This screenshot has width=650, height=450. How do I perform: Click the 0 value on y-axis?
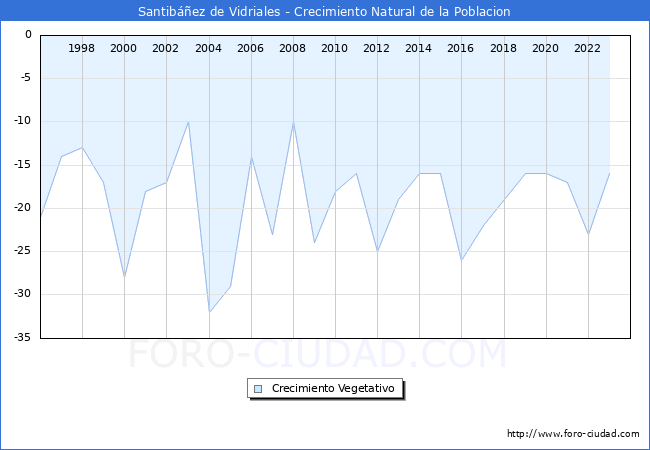click(28, 35)
